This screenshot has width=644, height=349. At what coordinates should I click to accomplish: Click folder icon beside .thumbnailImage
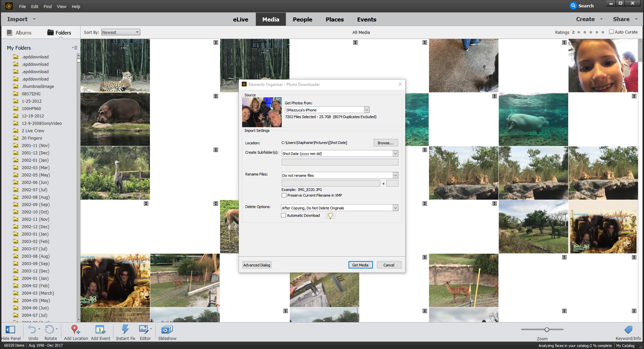point(16,86)
